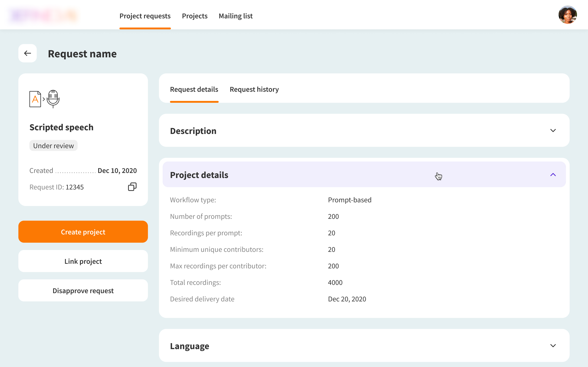Open the Projects navigation tab
The width and height of the screenshot is (588, 367).
click(x=195, y=16)
